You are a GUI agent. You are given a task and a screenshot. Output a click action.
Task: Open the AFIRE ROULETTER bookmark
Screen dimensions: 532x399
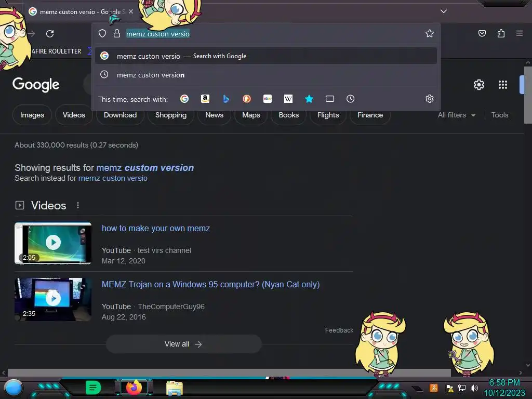56,51
